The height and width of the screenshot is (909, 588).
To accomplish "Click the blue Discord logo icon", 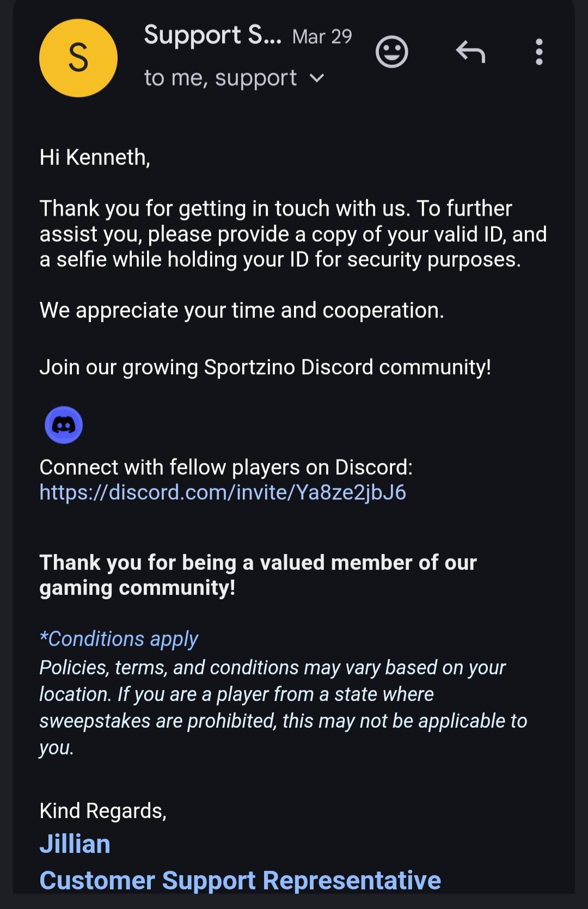I will tap(64, 425).
